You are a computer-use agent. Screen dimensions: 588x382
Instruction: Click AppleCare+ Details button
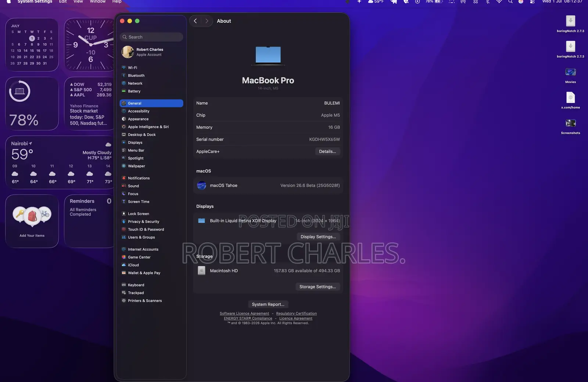coord(327,151)
